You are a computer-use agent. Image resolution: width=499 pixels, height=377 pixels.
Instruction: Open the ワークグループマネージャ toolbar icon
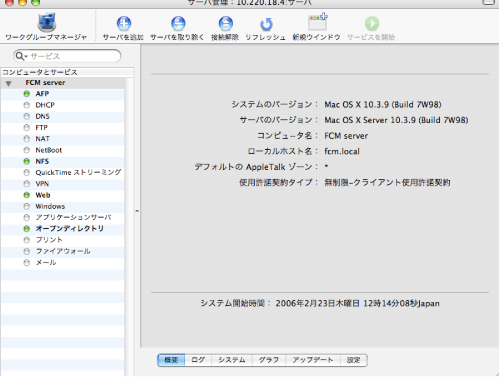tap(46, 22)
